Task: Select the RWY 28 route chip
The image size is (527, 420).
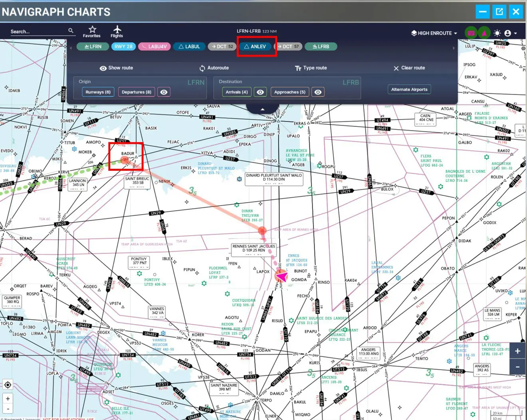Action: point(123,47)
